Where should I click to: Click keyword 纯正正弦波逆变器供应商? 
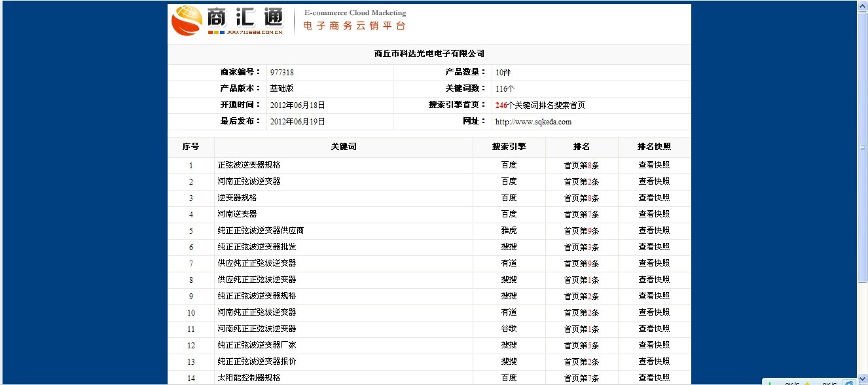coord(261,230)
